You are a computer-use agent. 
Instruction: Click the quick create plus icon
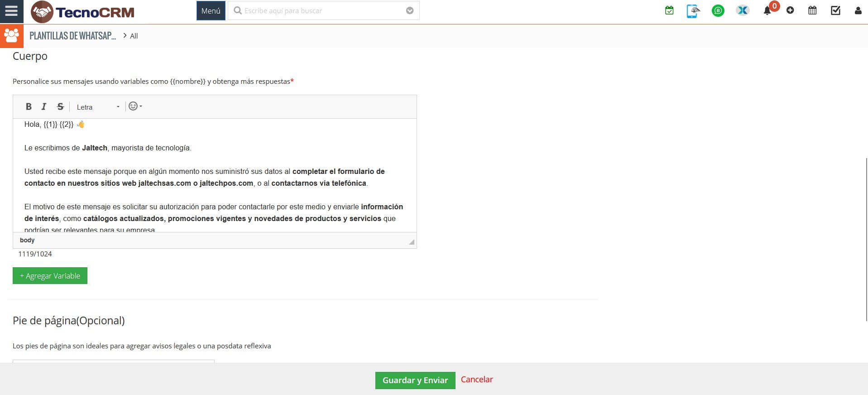point(790,10)
